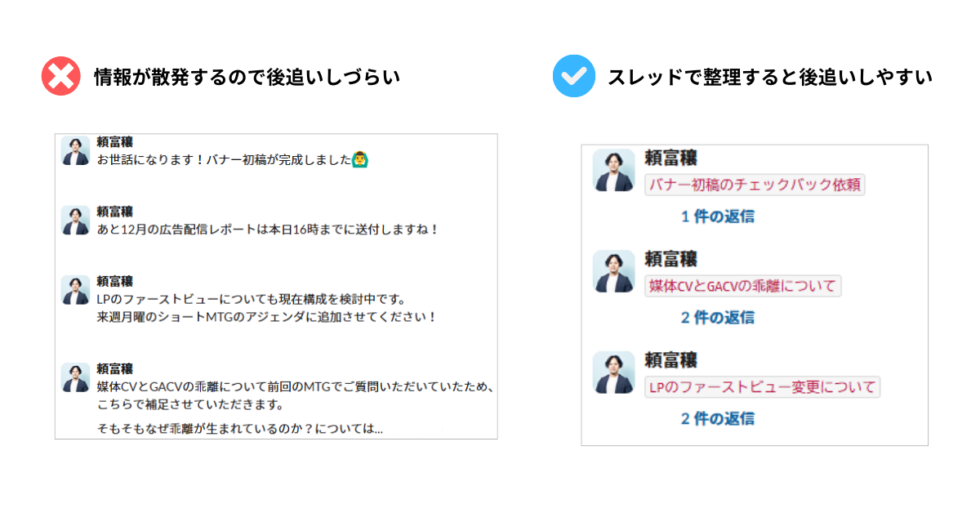980x513 pixels.
Task: Click avatar beside 現在構成を検討中 message
Action: [75, 290]
